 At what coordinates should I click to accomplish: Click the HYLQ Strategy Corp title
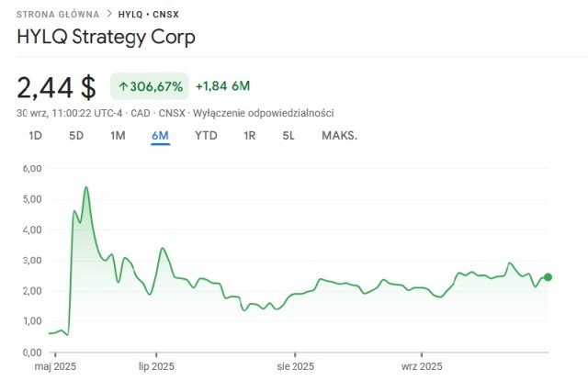click(107, 39)
